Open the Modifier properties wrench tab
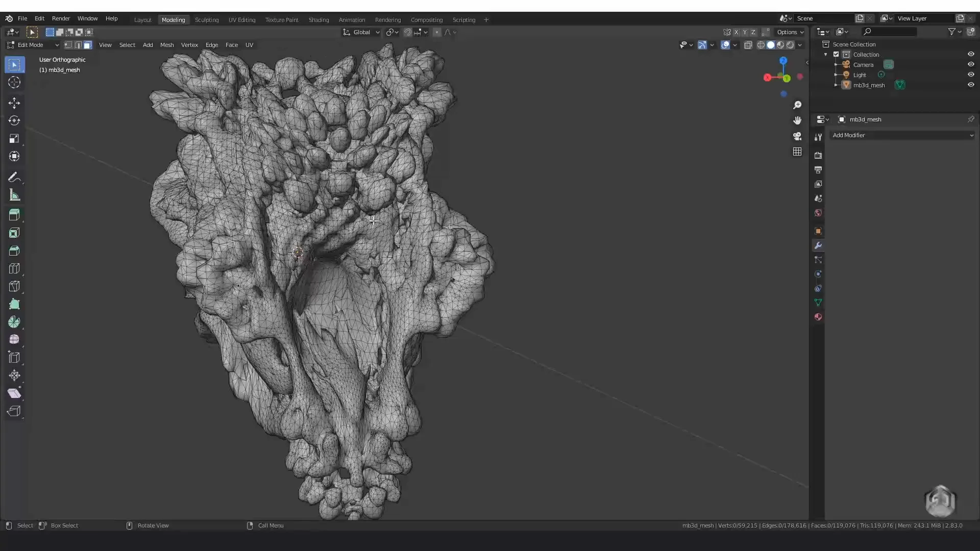Image resolution: width=980 pixels, height=551 pixels. coord(818,245)
